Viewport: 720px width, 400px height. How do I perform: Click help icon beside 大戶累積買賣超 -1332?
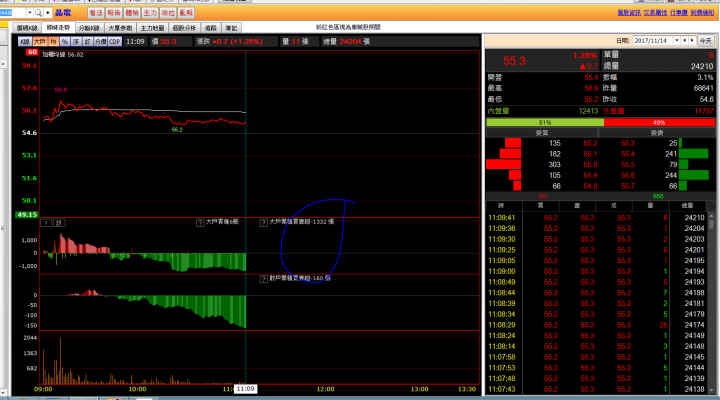(x=264, y=223)
